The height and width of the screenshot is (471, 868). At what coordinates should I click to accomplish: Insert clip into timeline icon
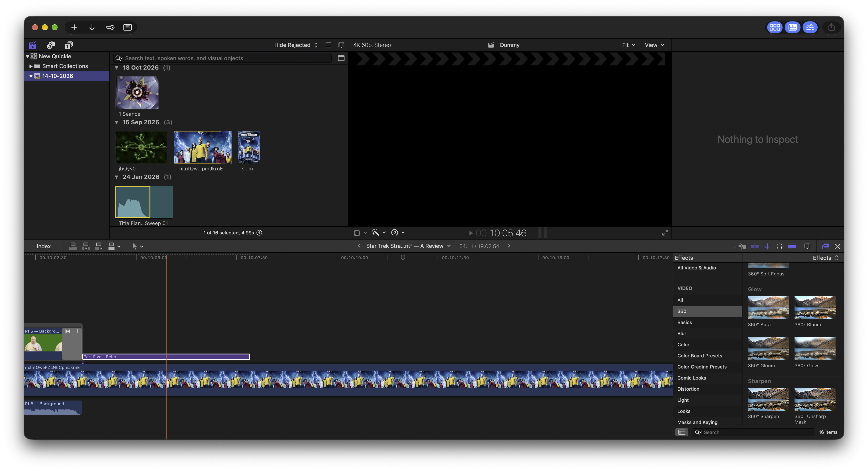tap(85, 246)
